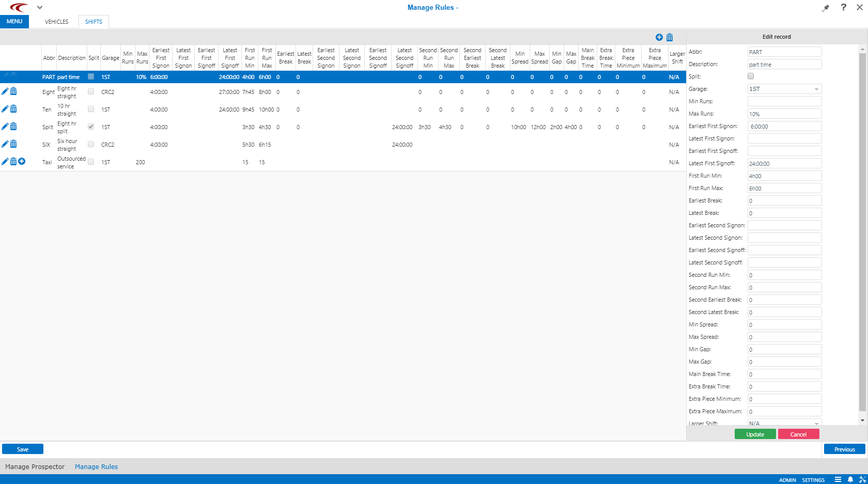This screenshot has height=484, width=868.
Task: Add a record using the plus icon beside Taxi
Action: click(22, 161)
